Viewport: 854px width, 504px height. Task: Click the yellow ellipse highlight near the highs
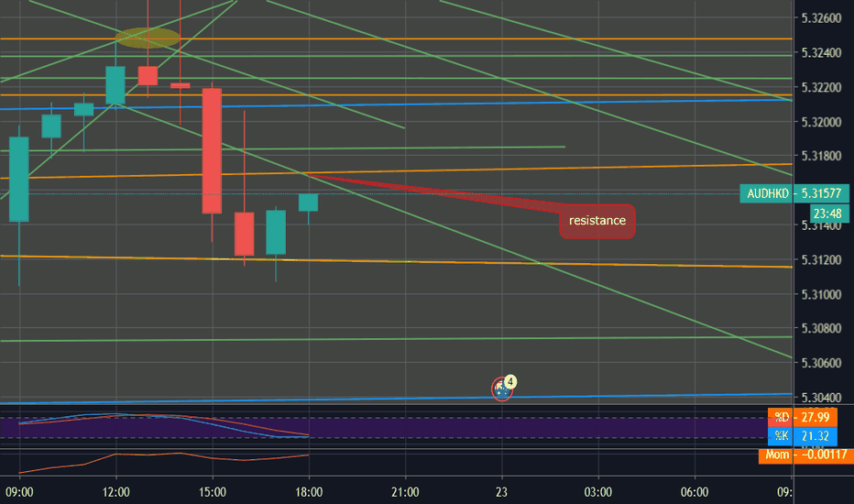click(147, 38)
